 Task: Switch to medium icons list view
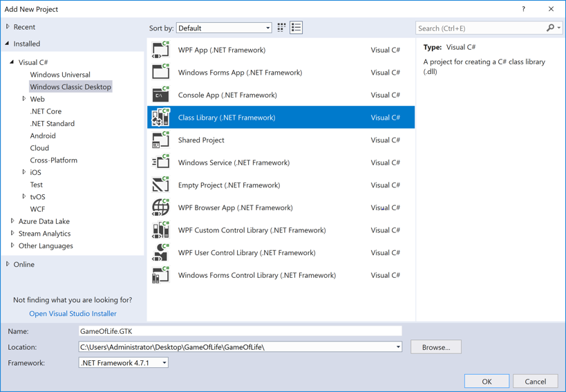point(296,28)
